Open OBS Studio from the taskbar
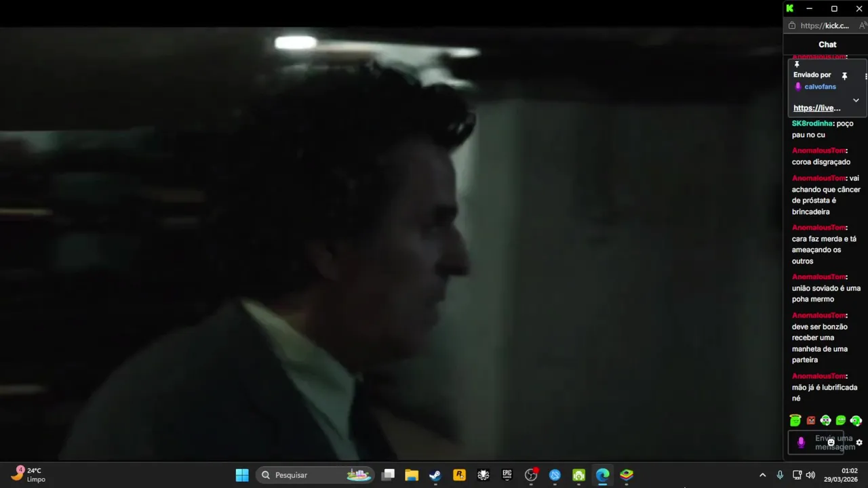 click(x=531, y=475)
